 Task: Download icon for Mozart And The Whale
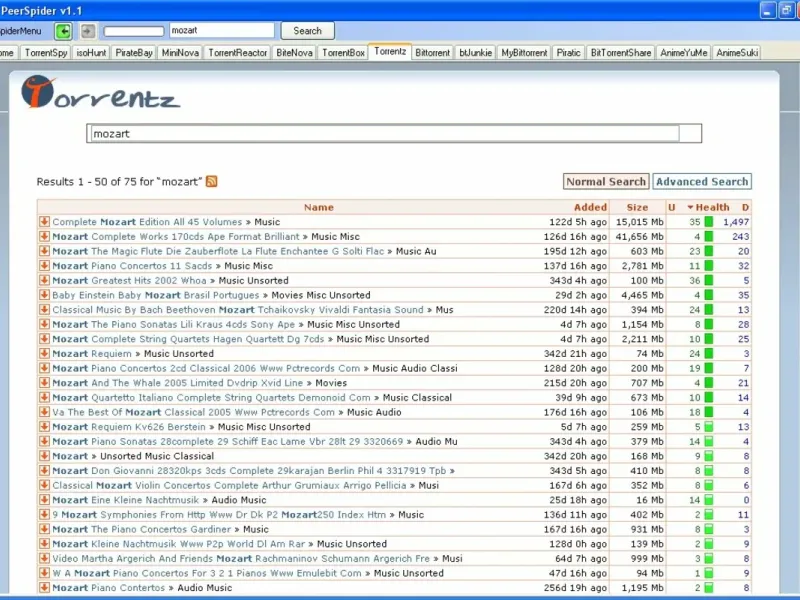tap(44, 383)
